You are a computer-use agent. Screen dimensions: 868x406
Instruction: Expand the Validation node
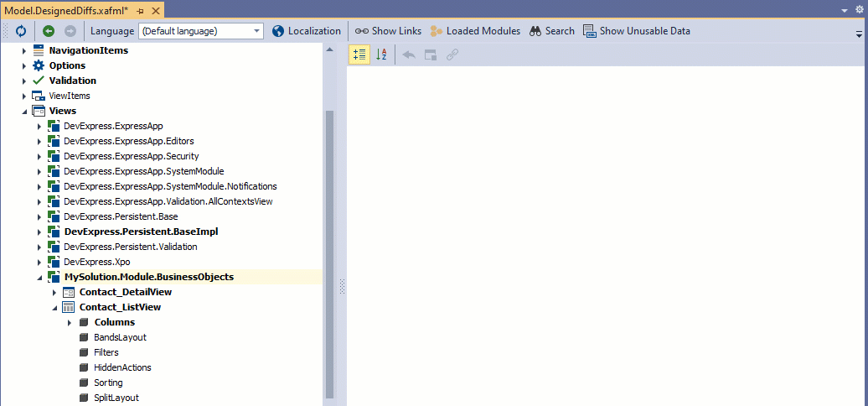coord(23,81)
